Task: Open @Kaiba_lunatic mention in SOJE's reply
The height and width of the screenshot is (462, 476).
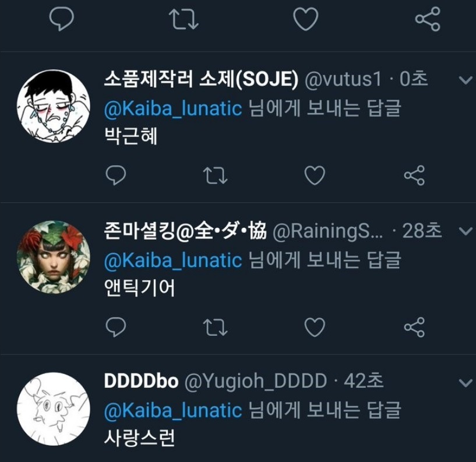Action: point(173,108)
